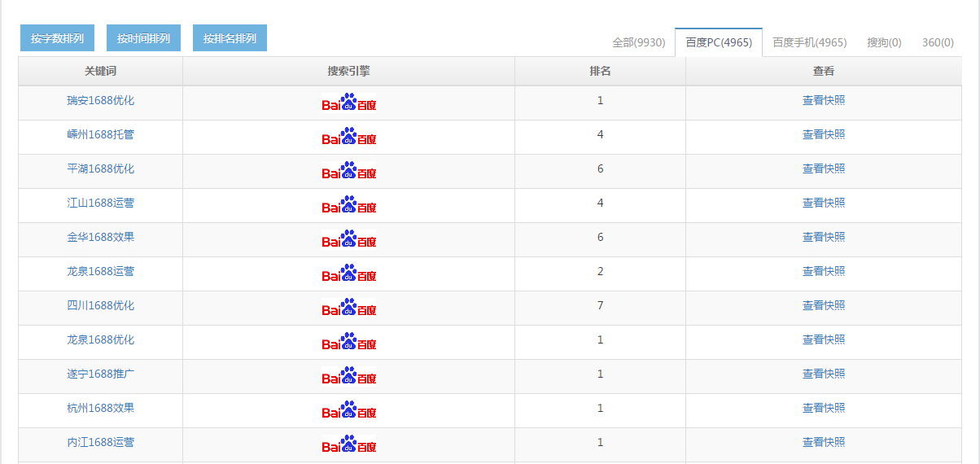
Task: Open keyword link 龙泉1688运营
Action: [x=101, y=272]
